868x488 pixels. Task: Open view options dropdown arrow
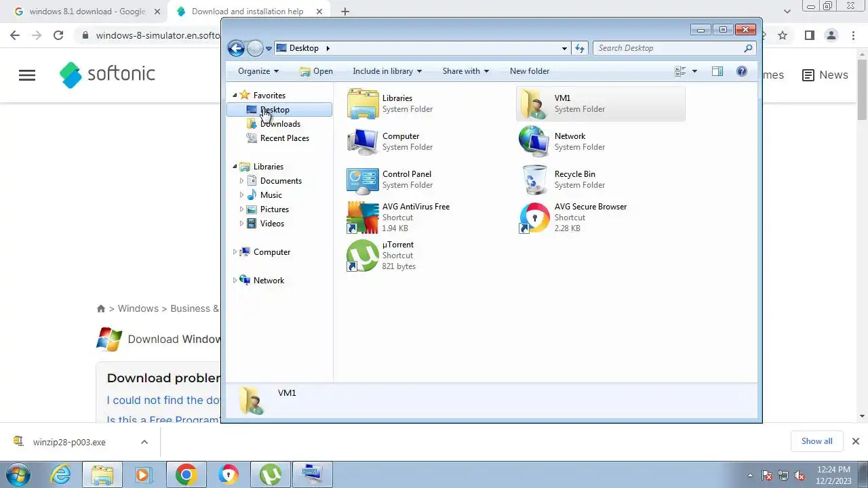(694, 71)
